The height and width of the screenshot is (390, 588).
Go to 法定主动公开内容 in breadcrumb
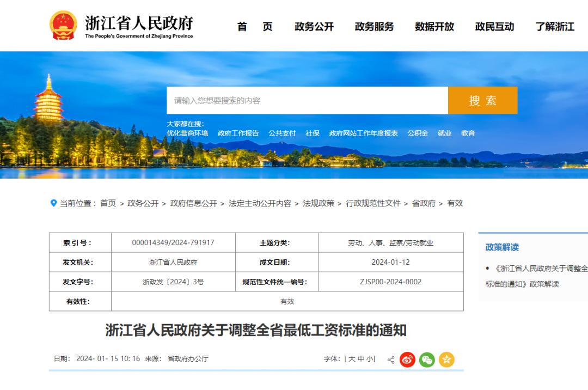260,203
